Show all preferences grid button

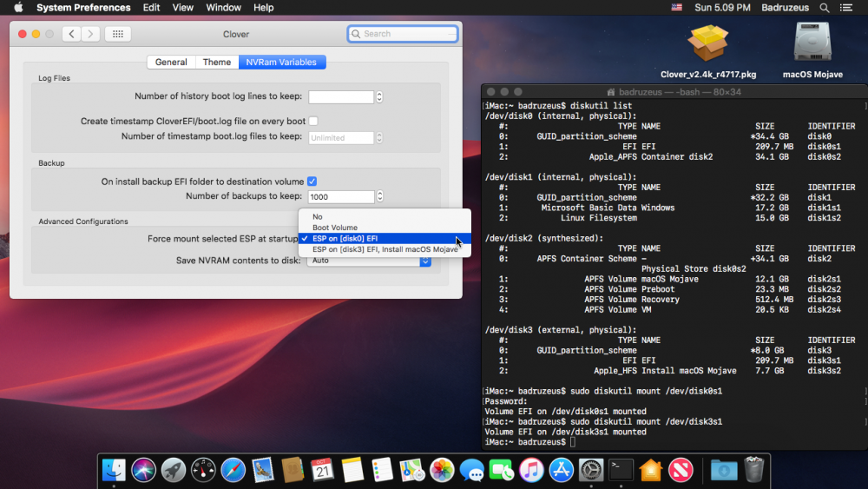pyautogui.click(x=118, y=34)
